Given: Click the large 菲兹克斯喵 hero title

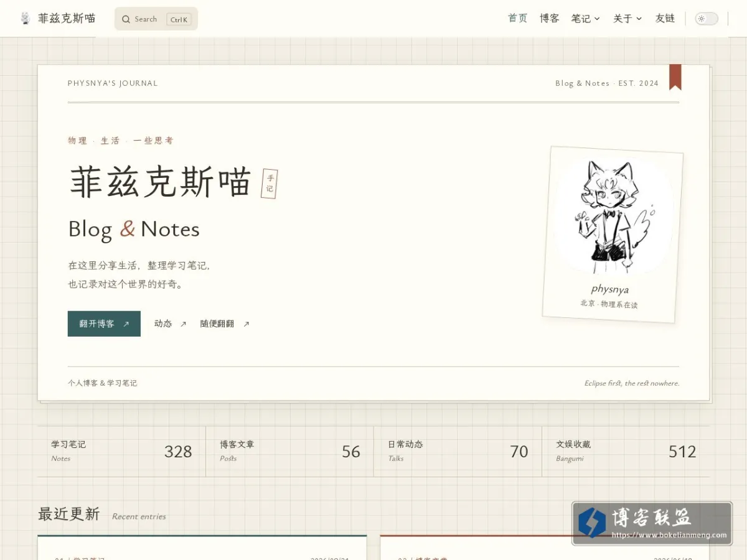Looking at the screenshot, I should (x=160, y=182).
